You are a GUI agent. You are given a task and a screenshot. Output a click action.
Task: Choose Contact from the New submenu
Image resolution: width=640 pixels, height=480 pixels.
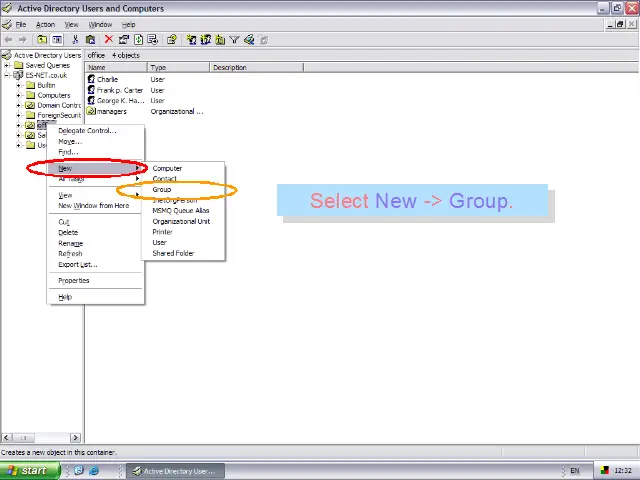[183, 179]
